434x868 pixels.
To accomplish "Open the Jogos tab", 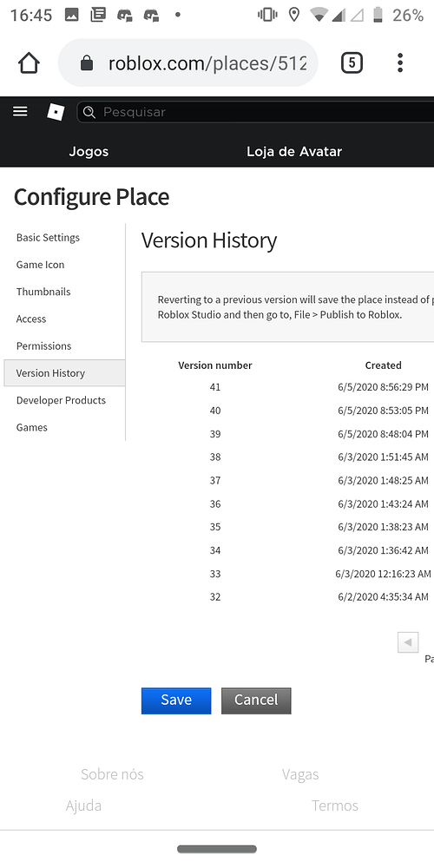I will pos(89,152).
